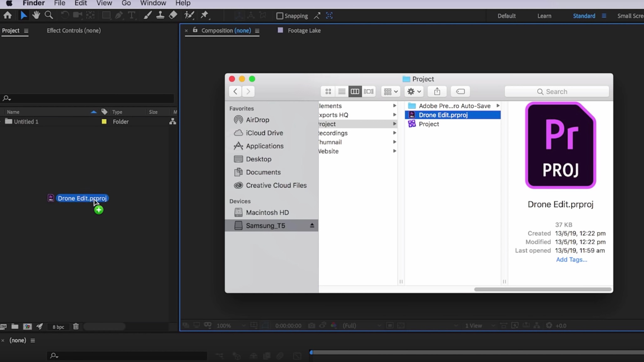Open the Composition panel menu
Screen dimensions: 644x362
click(x=257, y=31)
